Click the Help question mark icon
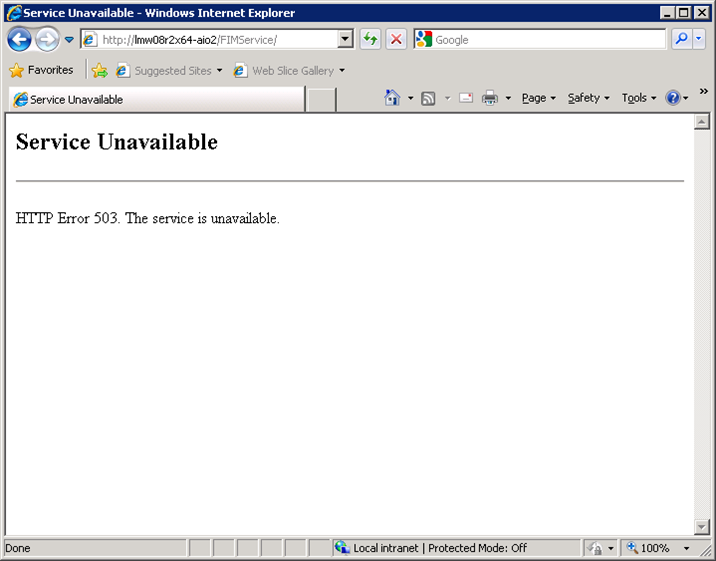This screenshot has height=561, width=716. click(x=673, y=98)
